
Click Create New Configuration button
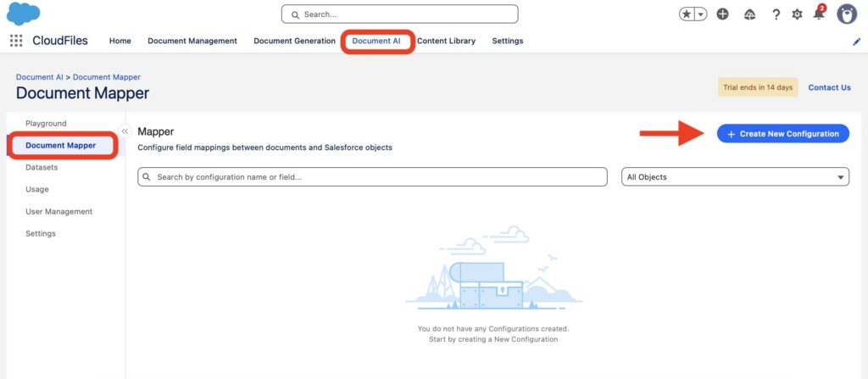point(782,133)
